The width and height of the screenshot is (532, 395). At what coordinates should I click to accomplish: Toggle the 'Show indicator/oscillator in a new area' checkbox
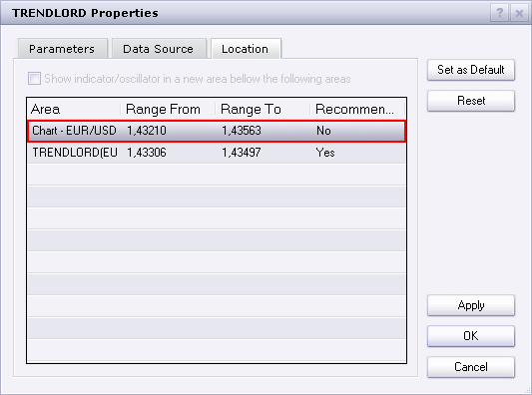[x=34, y=79]
